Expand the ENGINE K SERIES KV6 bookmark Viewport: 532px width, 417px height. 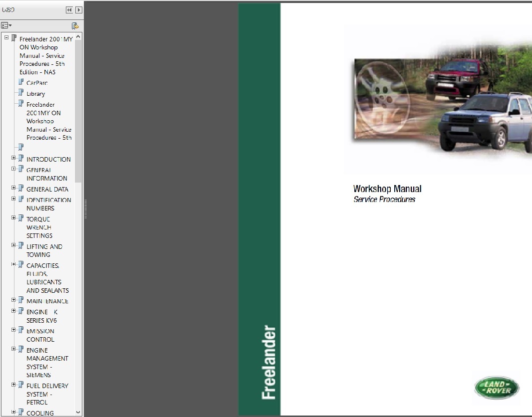(13, 311)
